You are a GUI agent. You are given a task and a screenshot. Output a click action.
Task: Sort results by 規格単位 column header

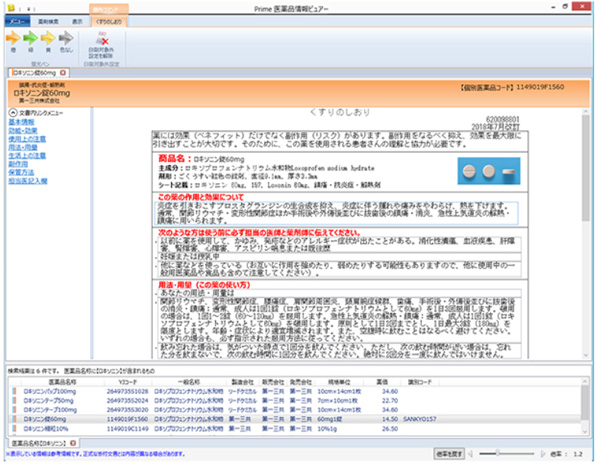[339, 382]
